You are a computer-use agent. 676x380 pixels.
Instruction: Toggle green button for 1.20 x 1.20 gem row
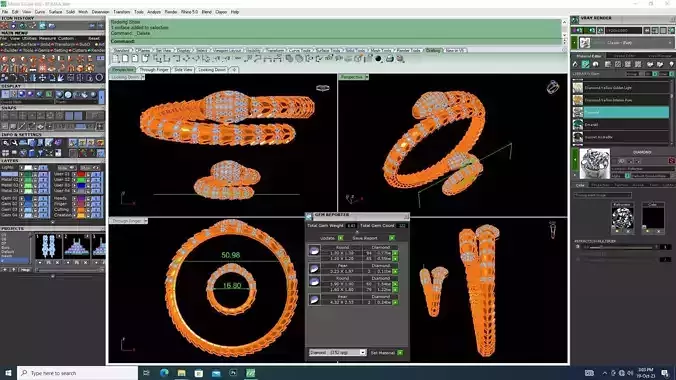click(395, 259)
